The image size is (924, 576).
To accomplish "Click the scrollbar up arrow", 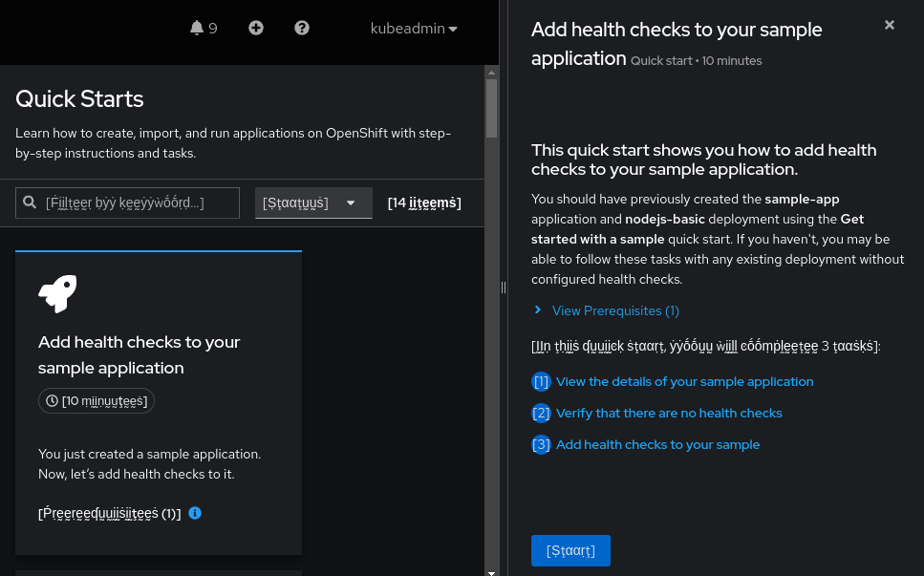I will click(x=491, y=73).
